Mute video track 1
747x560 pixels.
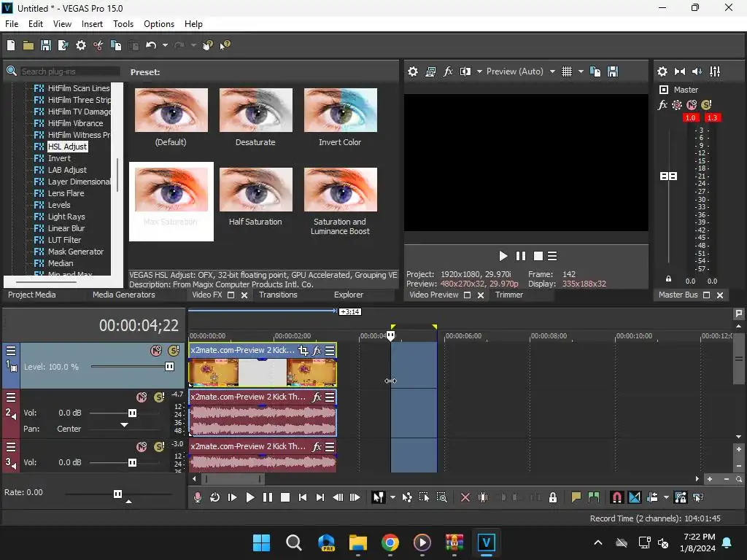pyautogui.click(x=156, y=351)
